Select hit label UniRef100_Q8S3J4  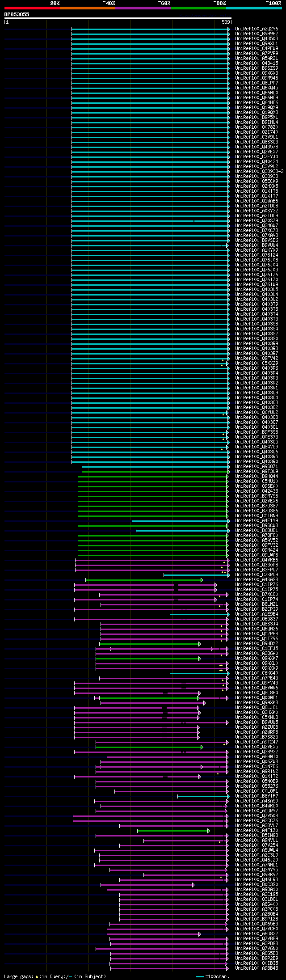pyautogui.click(x=257, y=624)
